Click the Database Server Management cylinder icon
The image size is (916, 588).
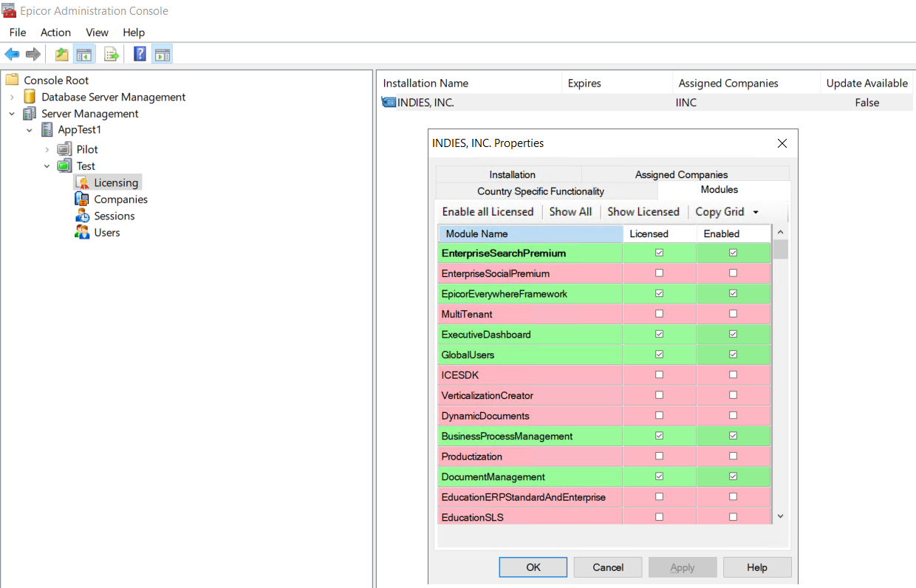click(30, 97)
